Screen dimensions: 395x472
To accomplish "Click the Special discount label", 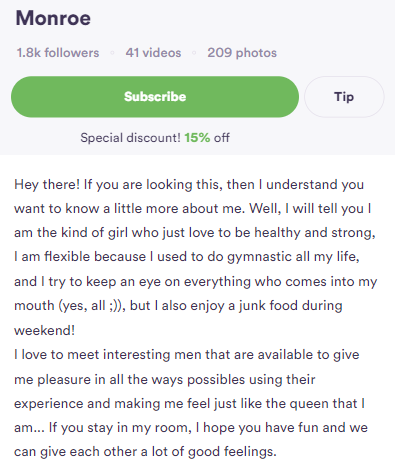I will click(x=130, y=137).
